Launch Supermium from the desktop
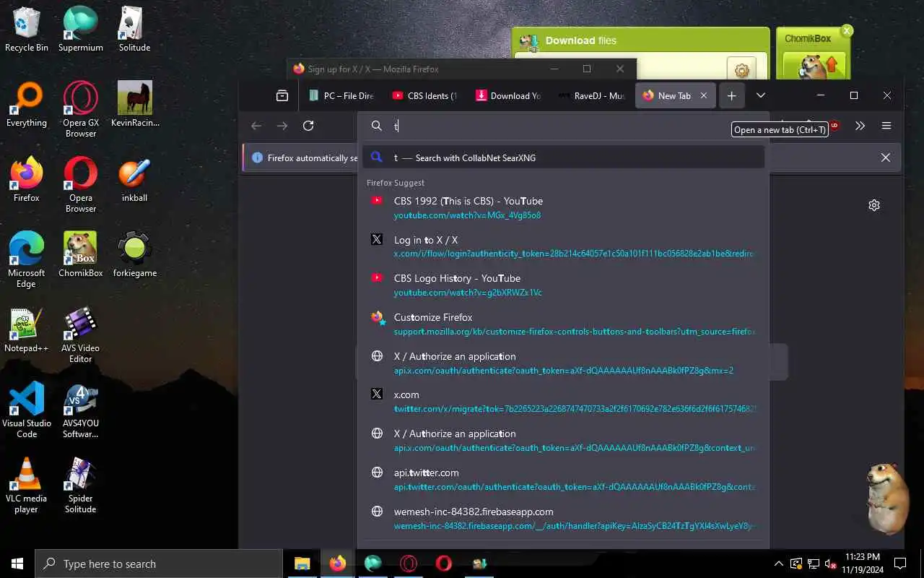 pos(81,29)
